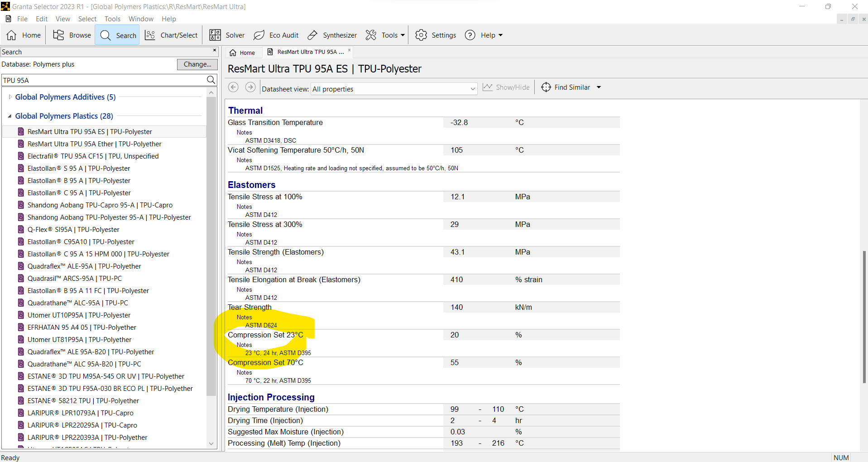This screenshot has height=462, width=868.
Task: Click the Thermal section heading
Action: (245, 111)
